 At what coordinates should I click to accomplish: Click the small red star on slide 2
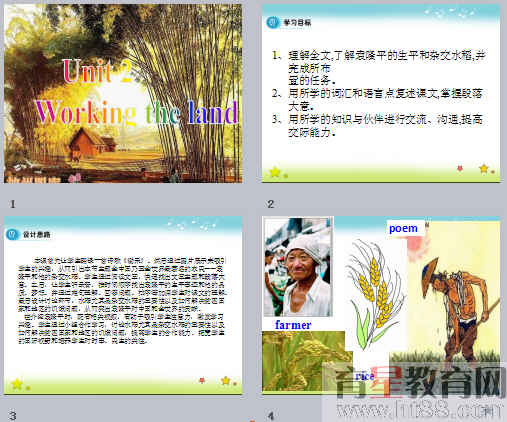(460, 168)
